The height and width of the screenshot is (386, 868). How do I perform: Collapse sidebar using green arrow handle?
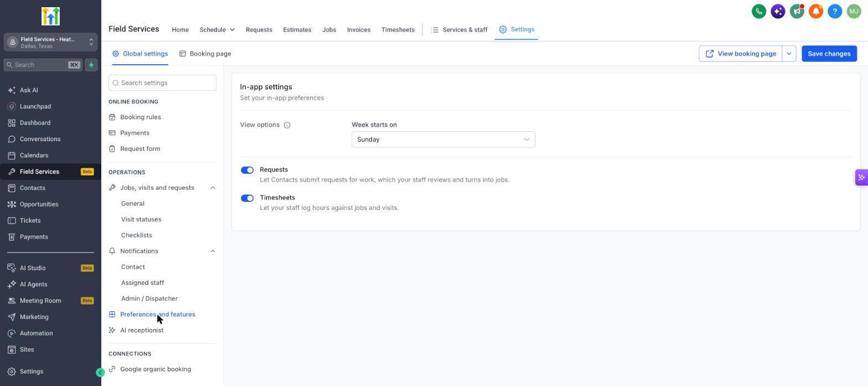[100, 373]
